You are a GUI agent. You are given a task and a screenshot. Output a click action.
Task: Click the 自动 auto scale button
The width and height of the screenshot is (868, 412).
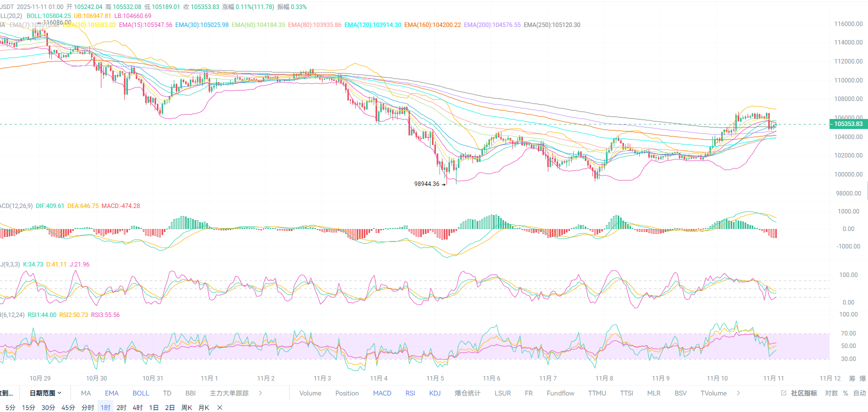tap(860, 393)
